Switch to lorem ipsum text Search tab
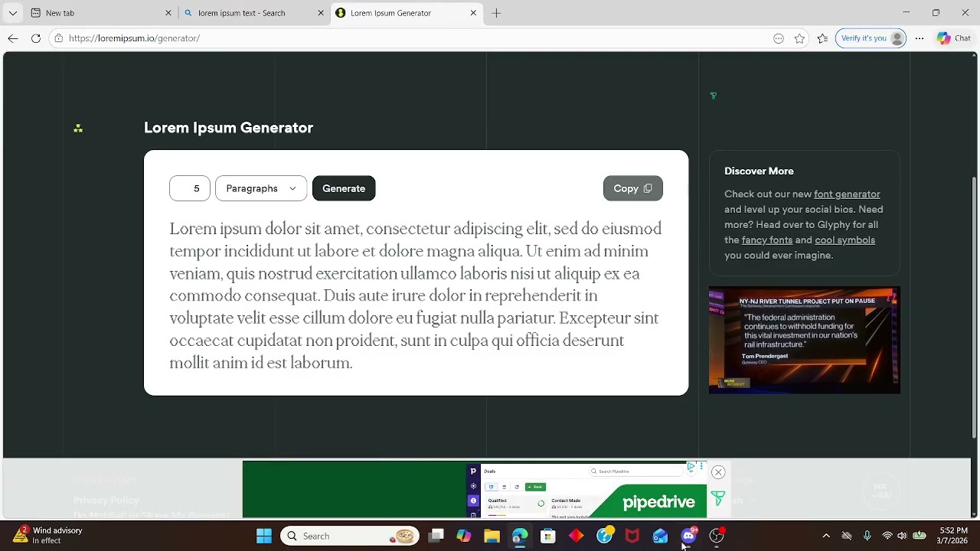The height and width of the screenshot is (551, 980). [253, 13]
